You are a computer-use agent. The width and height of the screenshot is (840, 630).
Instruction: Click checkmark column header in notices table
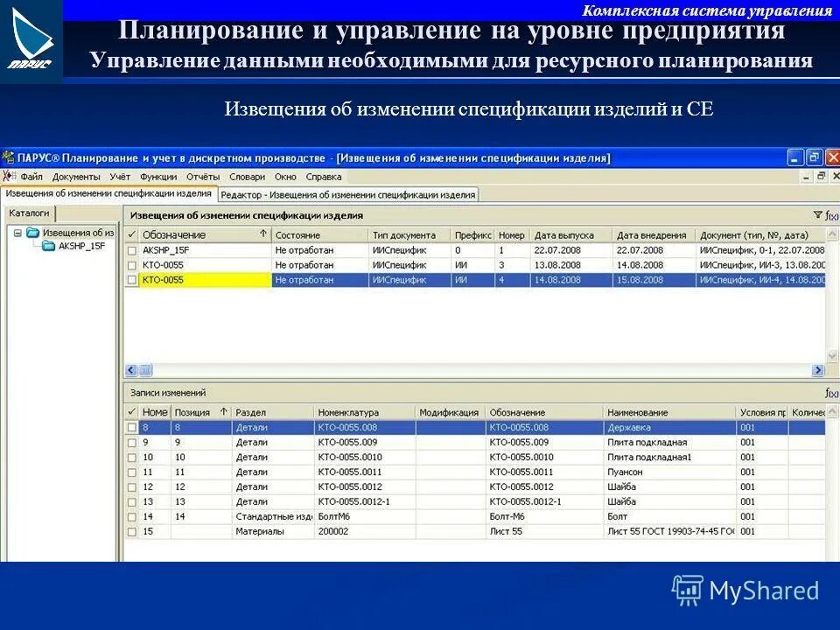click(132, 234)
